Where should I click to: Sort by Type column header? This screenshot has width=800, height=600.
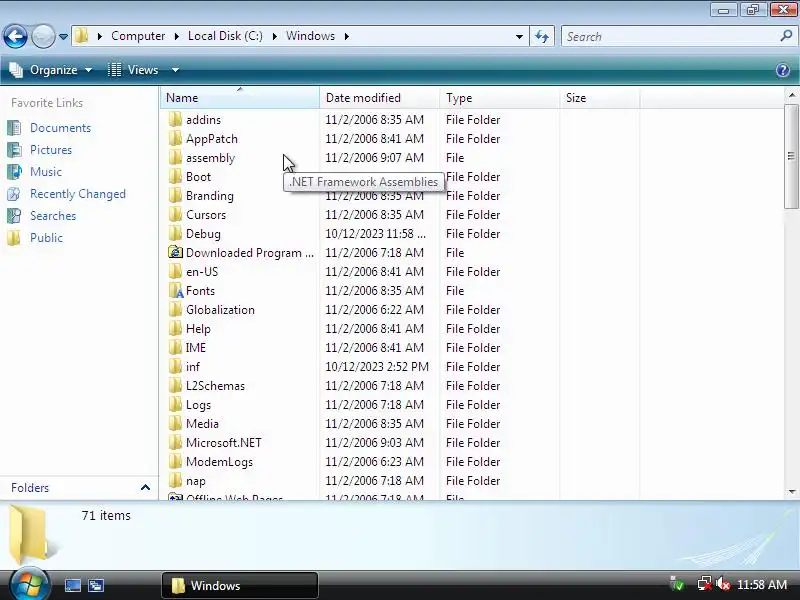[499, 97]
